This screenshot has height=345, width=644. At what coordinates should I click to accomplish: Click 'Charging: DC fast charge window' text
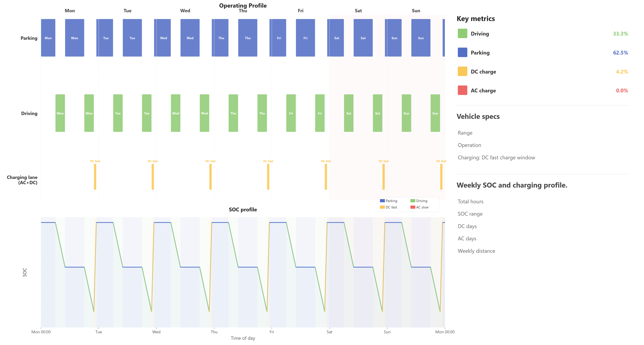tap(496, 158)
